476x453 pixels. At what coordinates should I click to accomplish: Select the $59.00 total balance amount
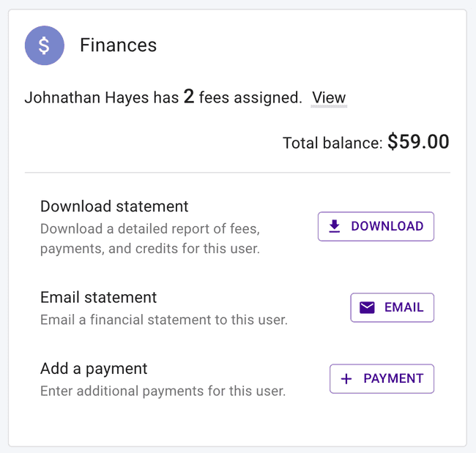pos(418,141)
